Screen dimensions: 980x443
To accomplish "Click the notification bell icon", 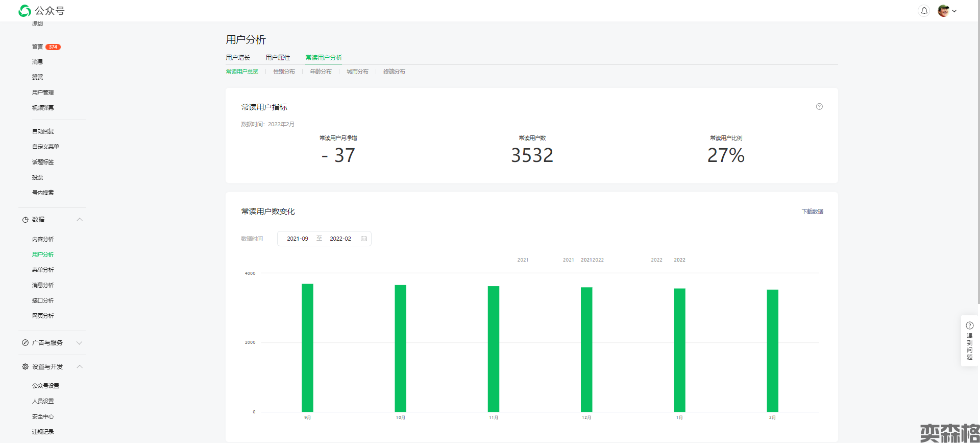I will 924,11.
